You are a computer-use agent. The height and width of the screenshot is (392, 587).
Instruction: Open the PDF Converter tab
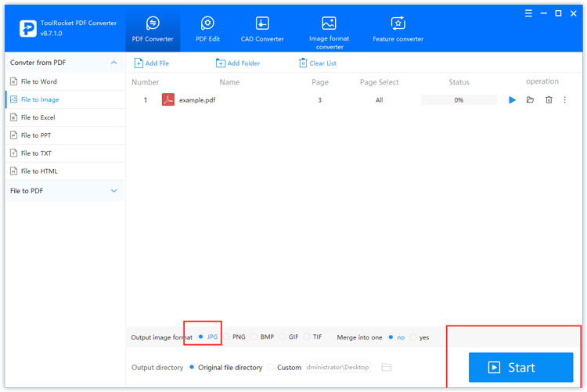tap(153, 29)
